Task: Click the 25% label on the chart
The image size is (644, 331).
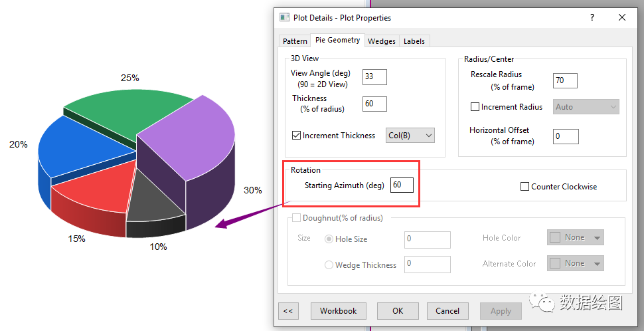Action: pyautogui.click(x=129, y=78)
